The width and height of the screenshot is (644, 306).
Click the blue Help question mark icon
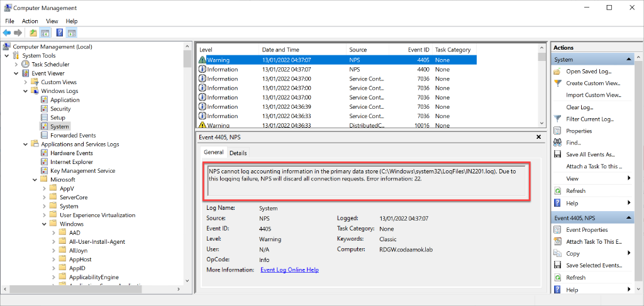(59, 33)
